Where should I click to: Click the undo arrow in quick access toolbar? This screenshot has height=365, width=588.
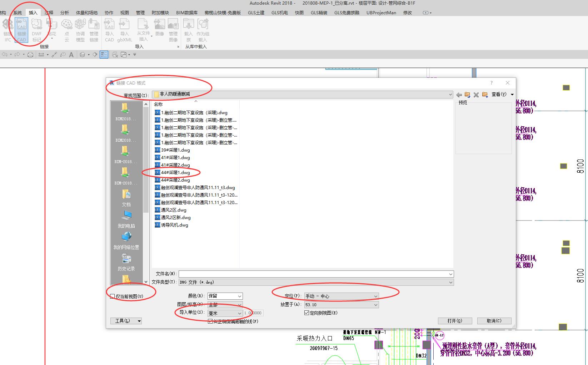click(5, 55)
